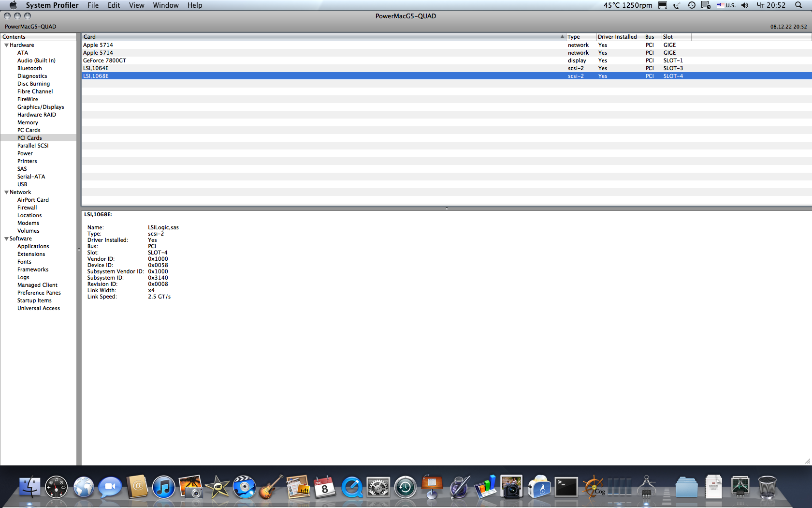Open the Window menu
Viewport: 812px width, 508px height.
[166, 5]
